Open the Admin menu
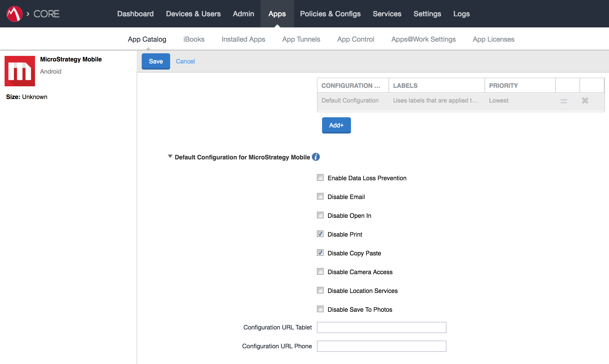The image size is (609, 364). pyautogui.click(x=243, y=14)
